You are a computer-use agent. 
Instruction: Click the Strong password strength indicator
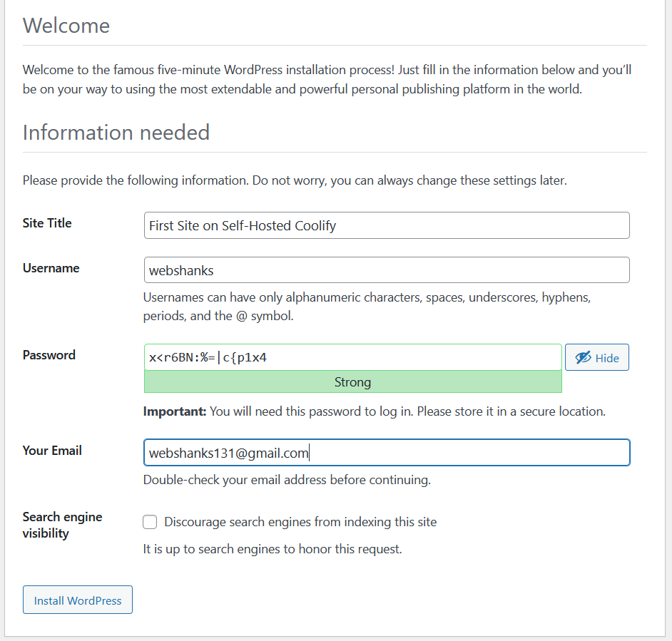pos(352,381)
